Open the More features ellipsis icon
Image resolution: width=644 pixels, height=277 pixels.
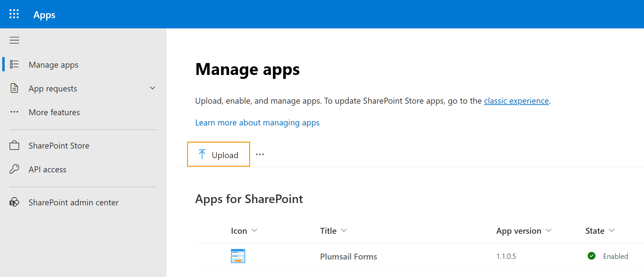point(14,112)
